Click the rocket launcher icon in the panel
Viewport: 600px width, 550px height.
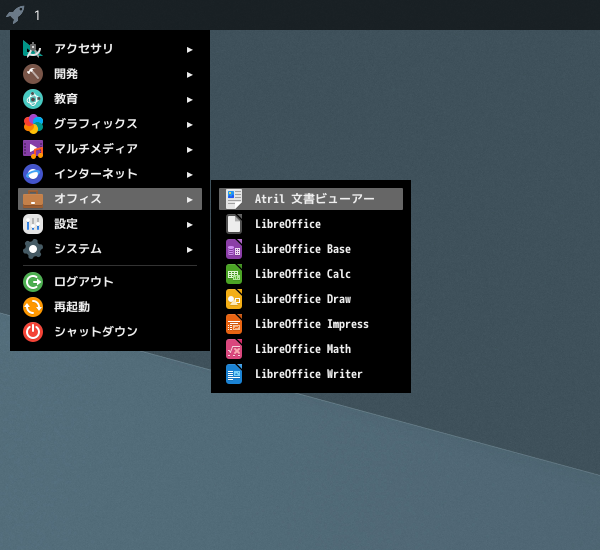(15, 15)
